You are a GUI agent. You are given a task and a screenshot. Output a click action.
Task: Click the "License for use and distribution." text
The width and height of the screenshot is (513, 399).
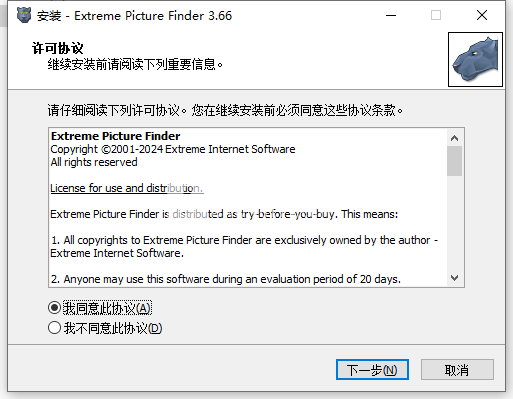[127, 188]
